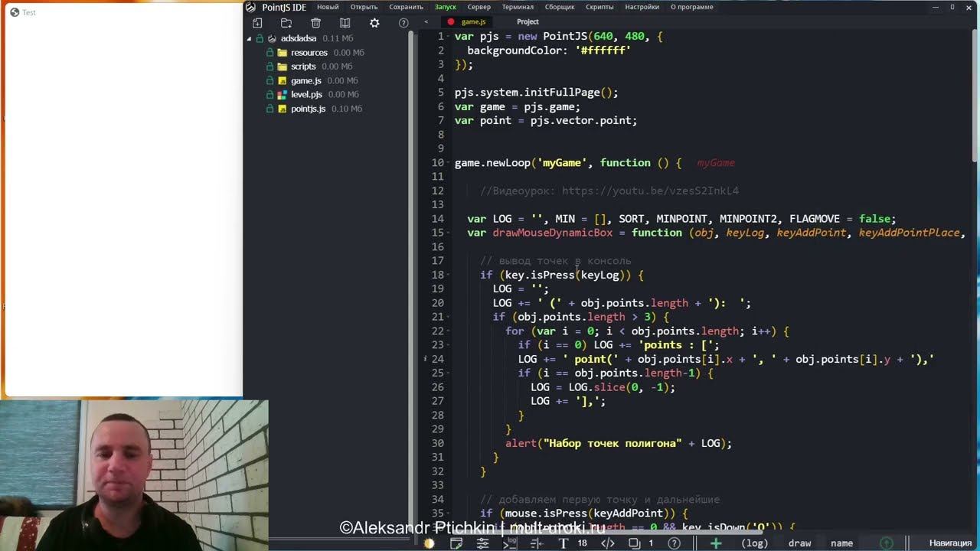The height and width of the screenshot is (551, 980).
Task: Open the Открыть menu
Action: pyautogui.click(x=364, y=7)
